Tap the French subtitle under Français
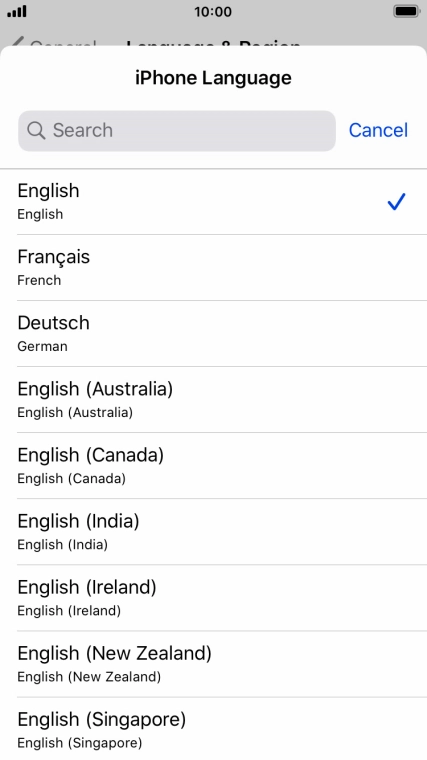This screenshot has height=760, width=427. [39, 280]
